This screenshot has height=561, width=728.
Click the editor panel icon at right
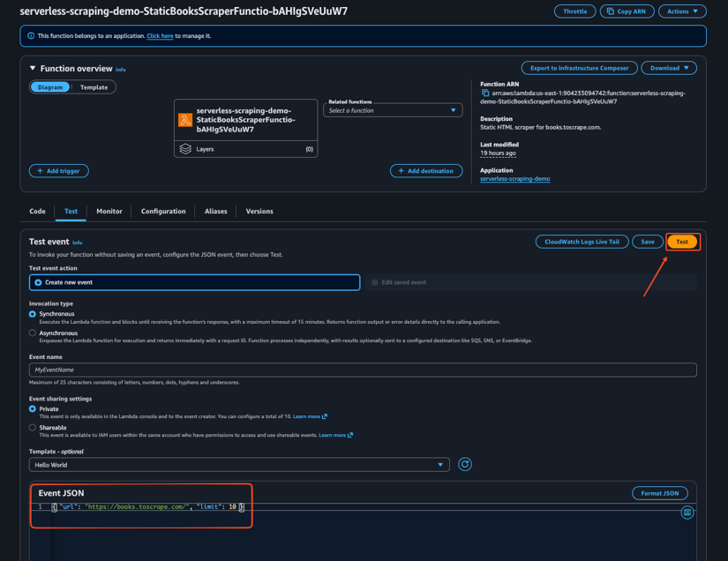[687, 512]
